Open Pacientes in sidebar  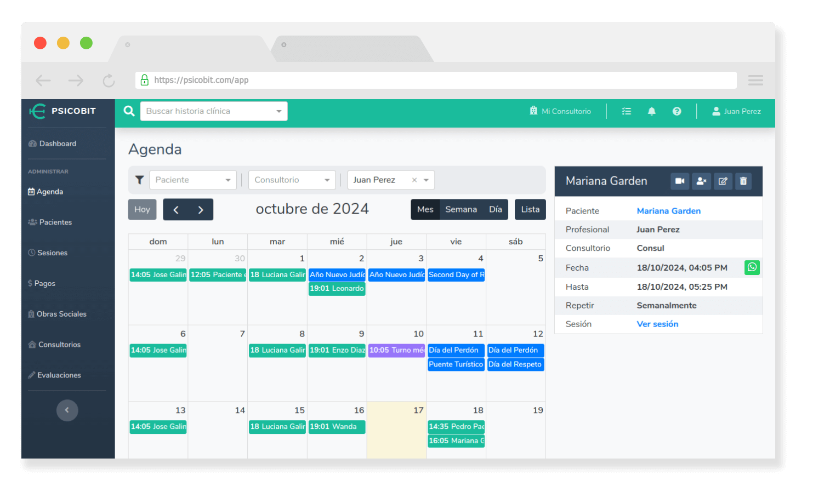[50, 222]
